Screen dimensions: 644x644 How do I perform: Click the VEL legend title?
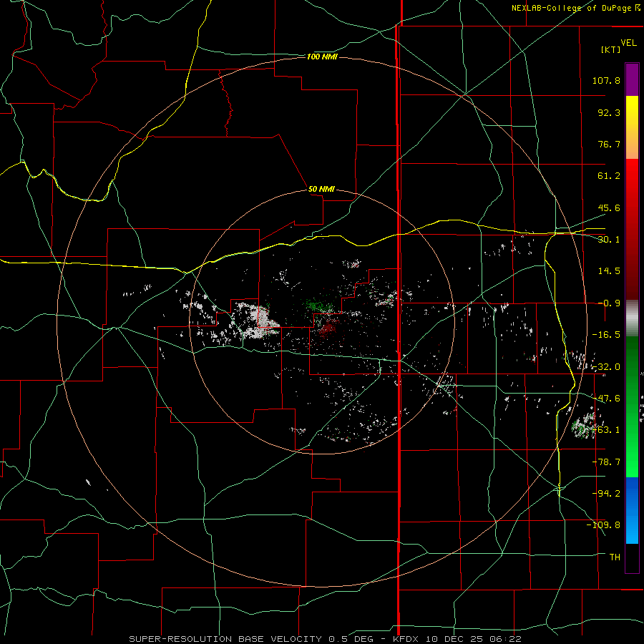628,42
